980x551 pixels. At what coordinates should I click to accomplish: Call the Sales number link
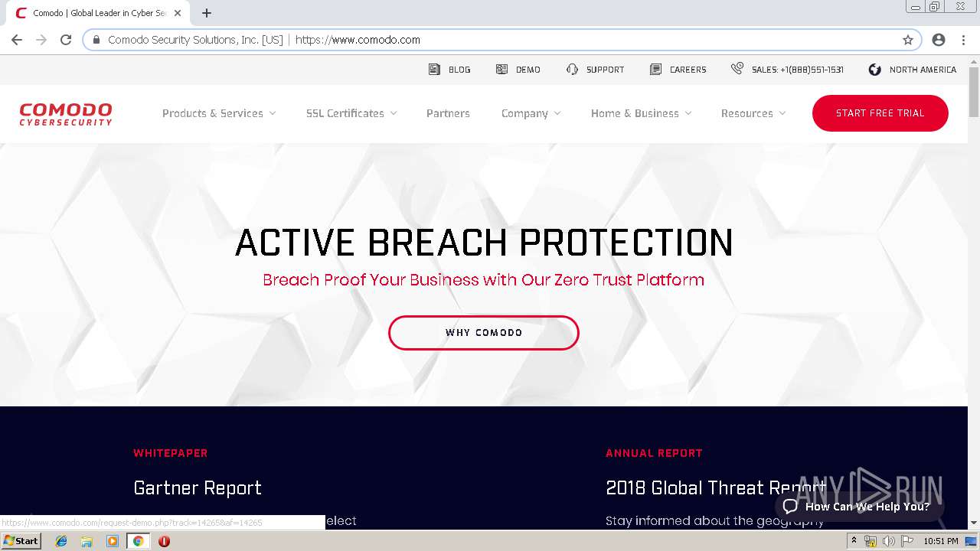point(798,70)
